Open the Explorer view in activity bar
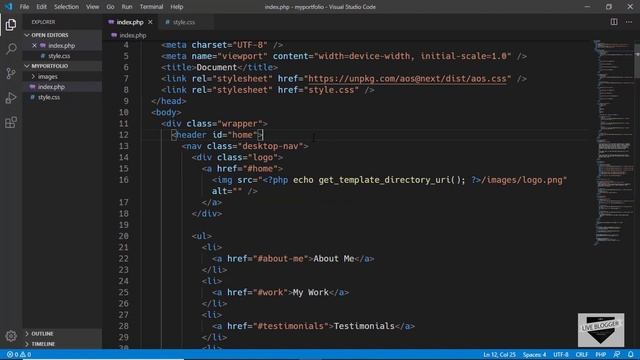640x360 pixels. pyautogui.click(x=11, y=24)
